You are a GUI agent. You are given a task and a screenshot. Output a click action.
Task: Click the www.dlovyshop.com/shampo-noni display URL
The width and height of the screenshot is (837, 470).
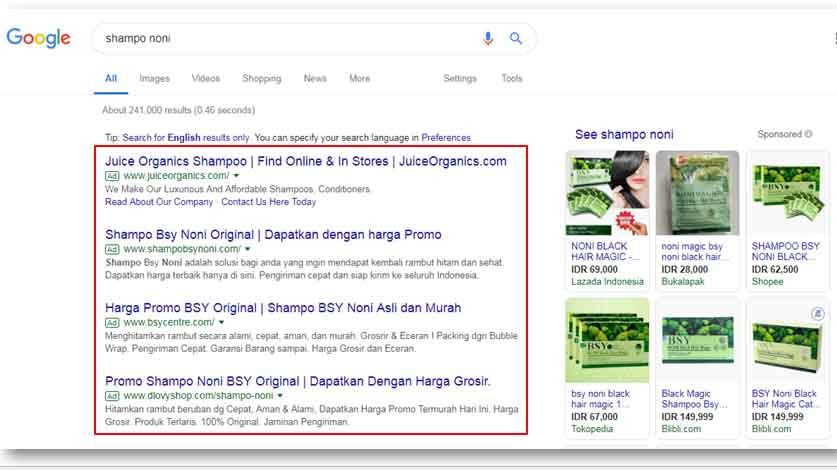coord(198,396)
